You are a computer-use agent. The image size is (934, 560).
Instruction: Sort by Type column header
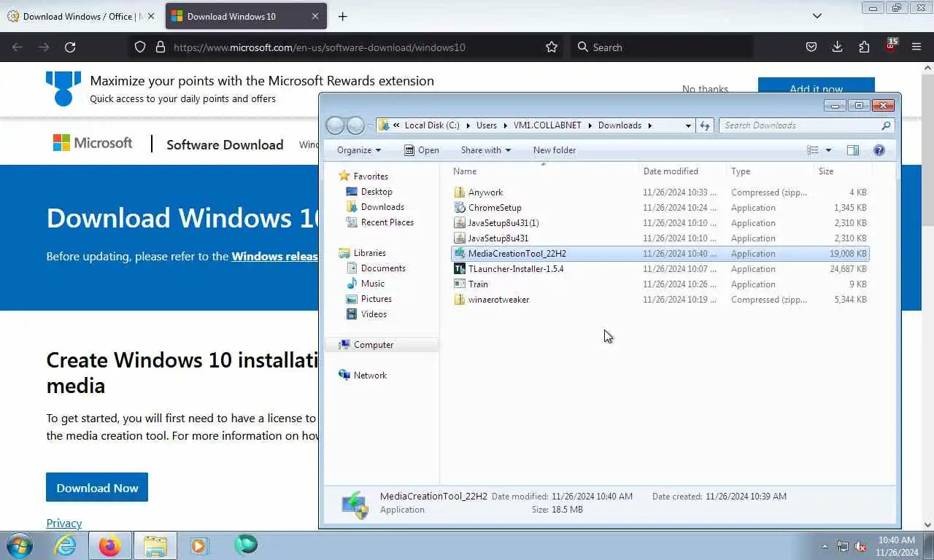[770, 171]
